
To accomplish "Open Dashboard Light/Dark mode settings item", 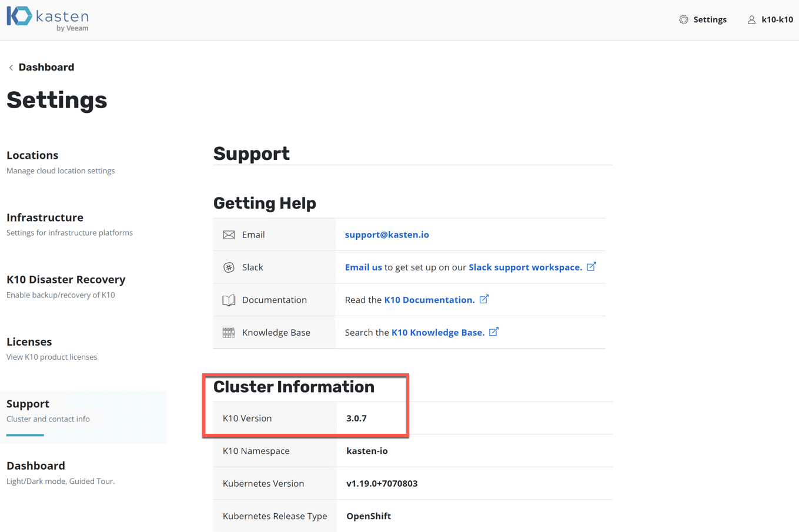I will [x=36, y=466].
